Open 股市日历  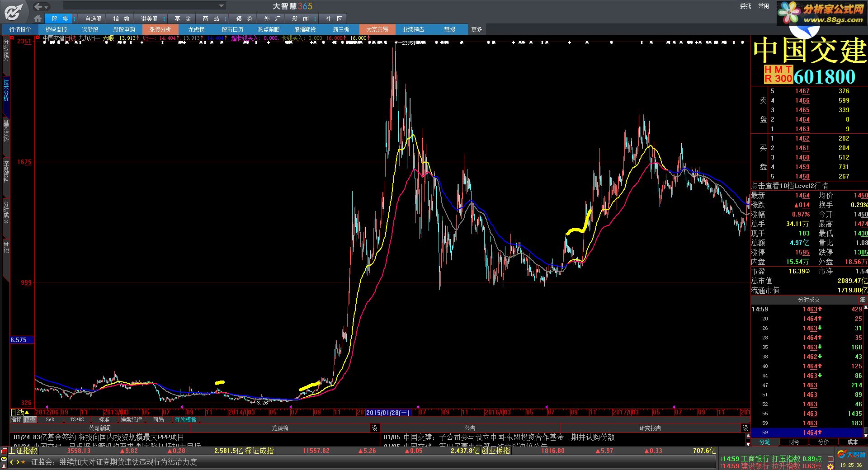pyautogui.click(x=232, y=29)
